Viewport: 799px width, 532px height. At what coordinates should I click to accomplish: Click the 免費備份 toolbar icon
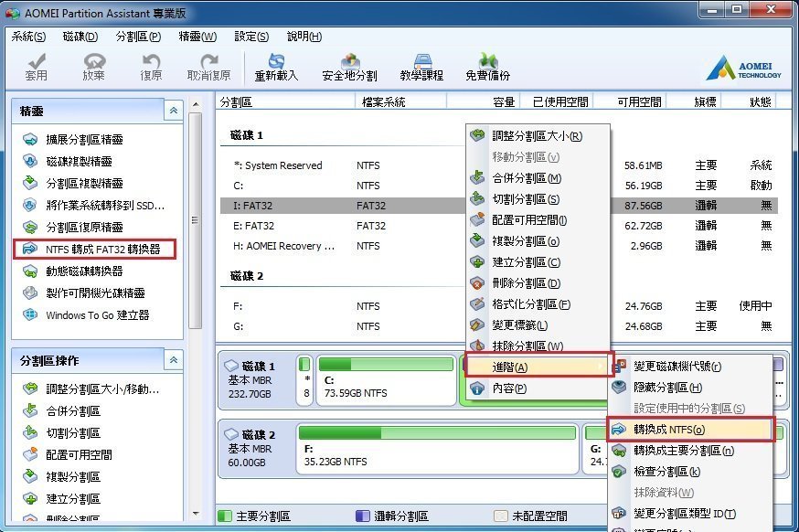pos(487,67)
